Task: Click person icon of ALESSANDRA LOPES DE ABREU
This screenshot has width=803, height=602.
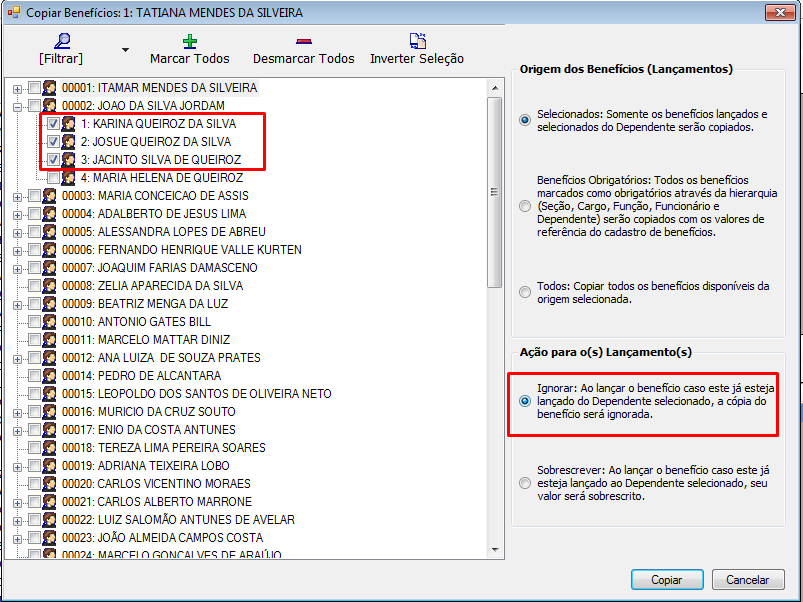Action: (x=49, y=232)
